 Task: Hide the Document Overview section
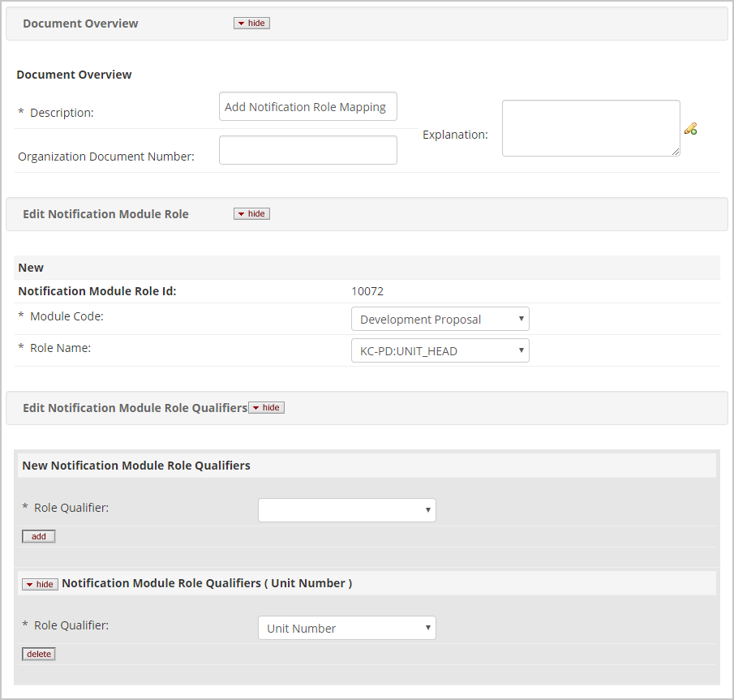click(x=251, y=23)
